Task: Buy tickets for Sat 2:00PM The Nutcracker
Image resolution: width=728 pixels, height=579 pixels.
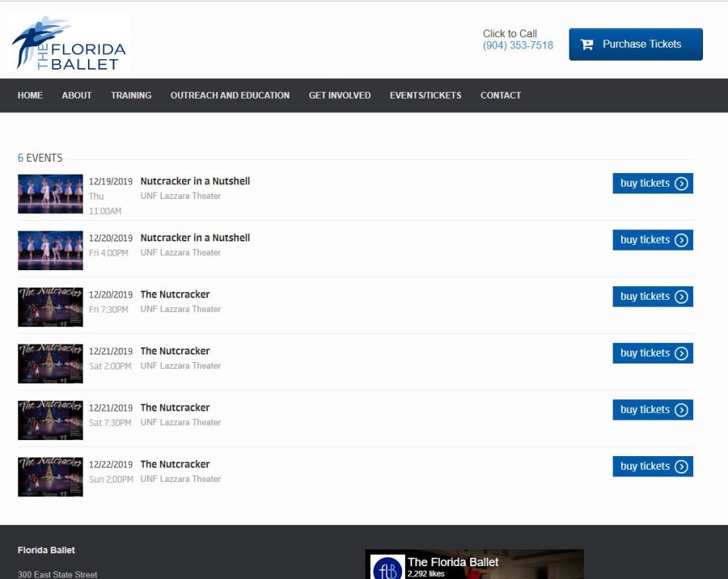Action: click(x=652, y=353)
